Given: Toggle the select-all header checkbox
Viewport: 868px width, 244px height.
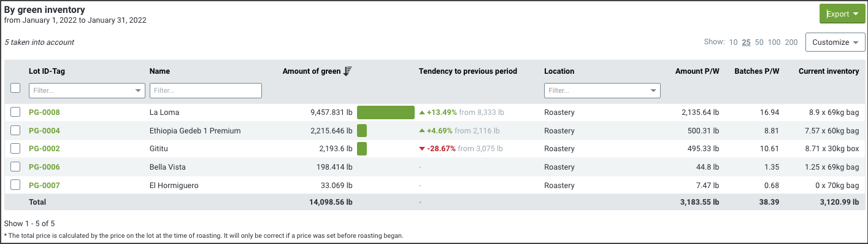Looking at the screenshot, I should click(x=15, y=89).
